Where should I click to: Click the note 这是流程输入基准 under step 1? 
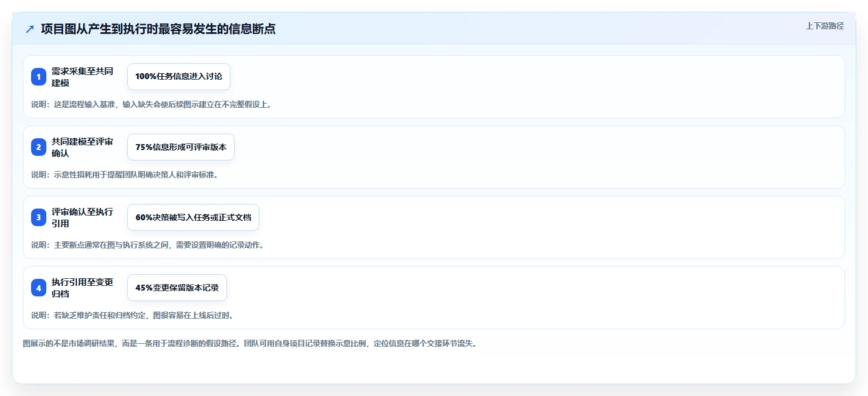point(152,104)
